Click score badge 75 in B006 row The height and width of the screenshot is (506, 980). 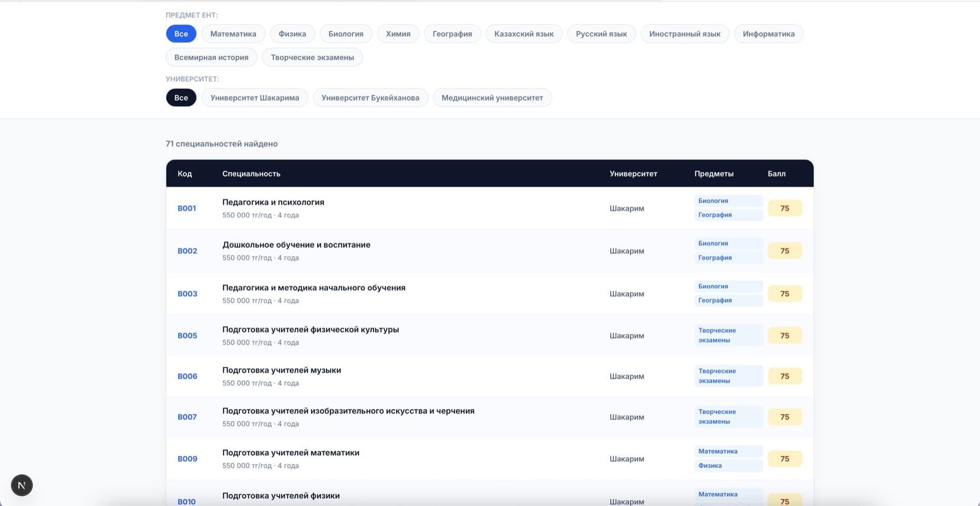785,377
